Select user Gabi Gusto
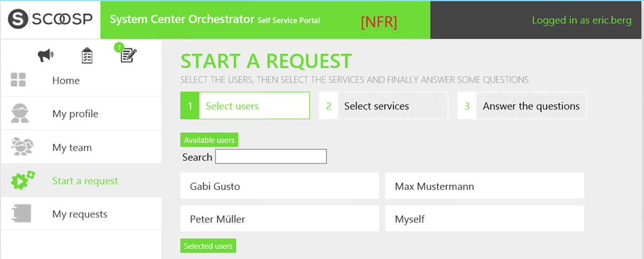This screenshot has height=259, width=644. [x=279, y=186]
